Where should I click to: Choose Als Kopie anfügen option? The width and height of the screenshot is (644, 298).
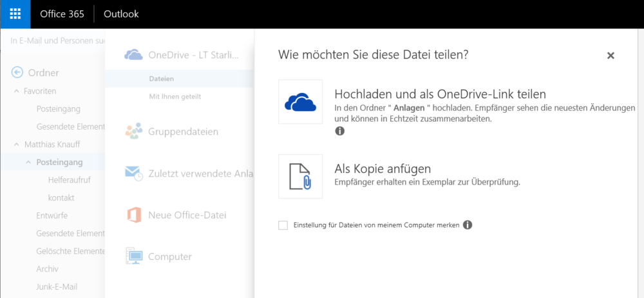[x=383, y=169]
